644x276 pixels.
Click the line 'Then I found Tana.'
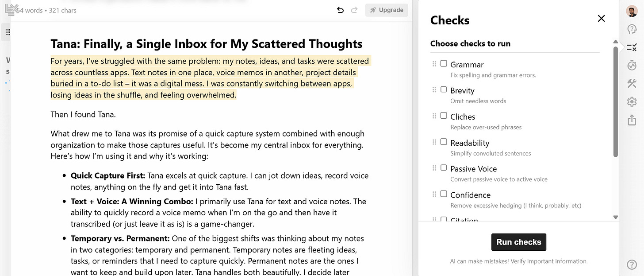83,114
